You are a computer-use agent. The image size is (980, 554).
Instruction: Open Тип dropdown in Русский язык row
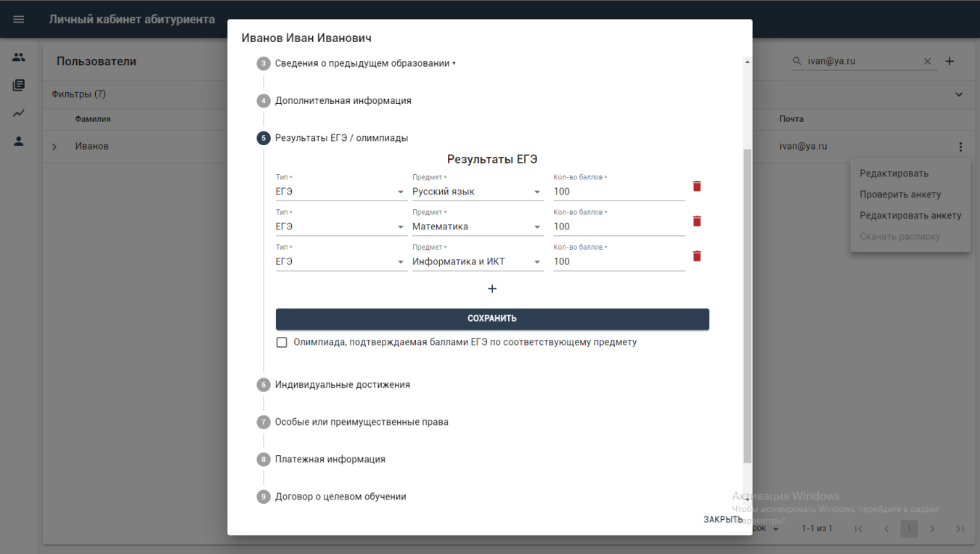point(341,192)
